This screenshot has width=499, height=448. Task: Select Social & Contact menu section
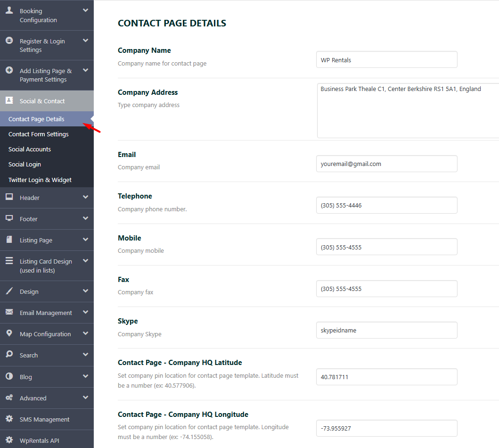point(47,101)
